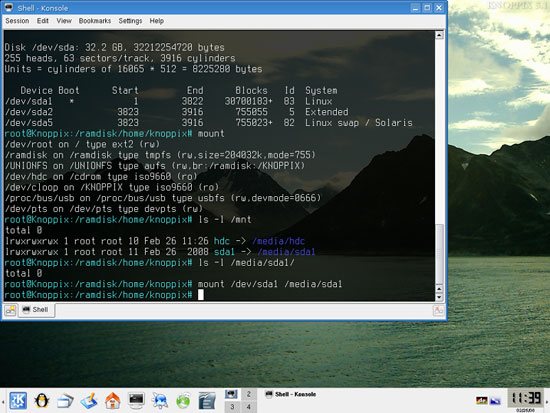Click the '/dev/sda5' swap partition row
Viewport: 550px width, 413px height.
(x=209, y=123)
